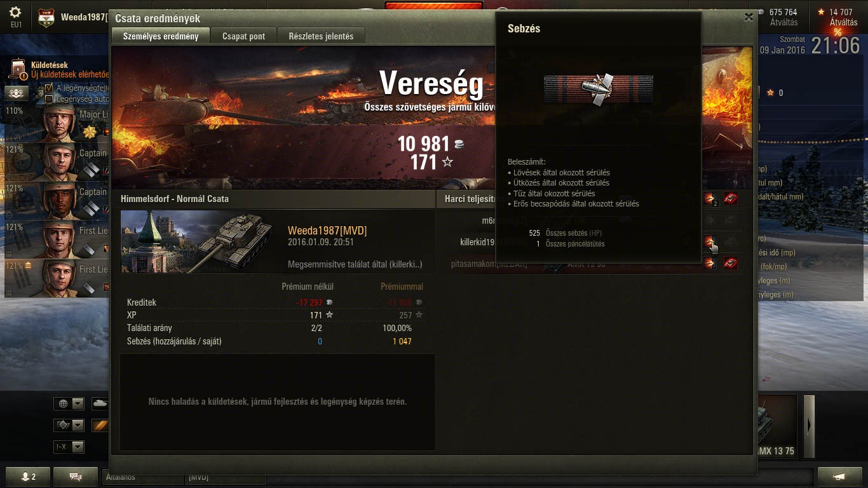Expand the vehicle class filter dropdown

pyautogui.click(x=69, y=425)
